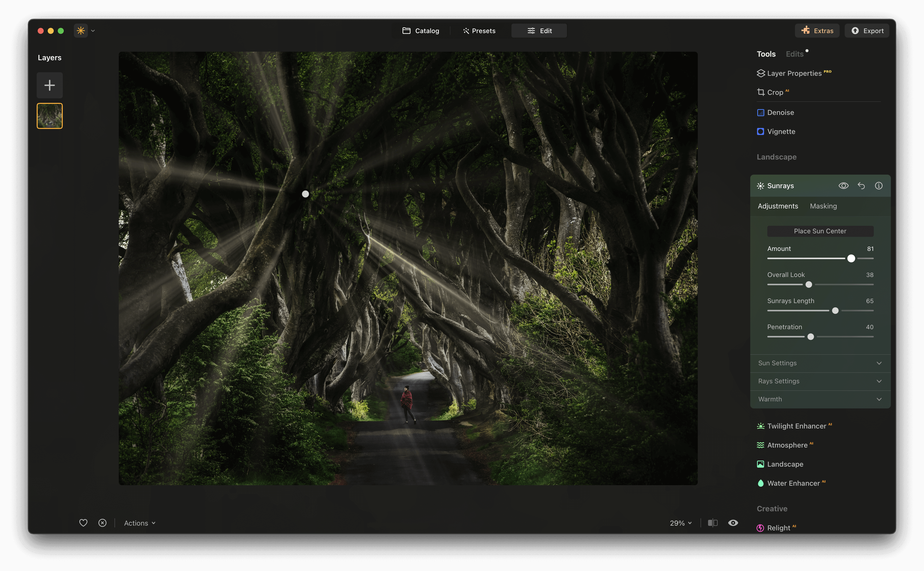
Task: Open the Twilight Enhancer tool
Action: click(796, 426)
